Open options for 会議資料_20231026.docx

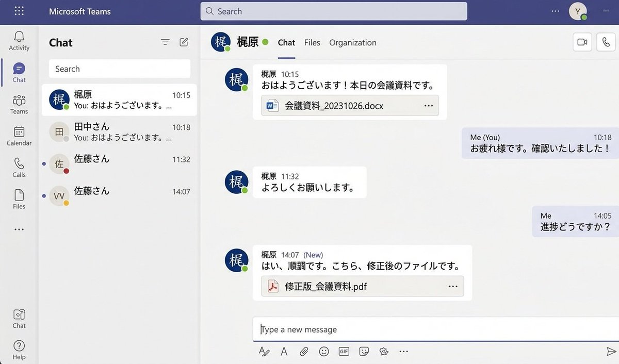click(429, 106)
